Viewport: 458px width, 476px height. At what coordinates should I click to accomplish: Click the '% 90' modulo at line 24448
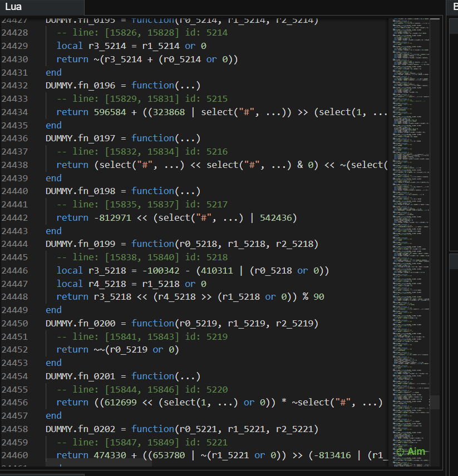(313, 297)
